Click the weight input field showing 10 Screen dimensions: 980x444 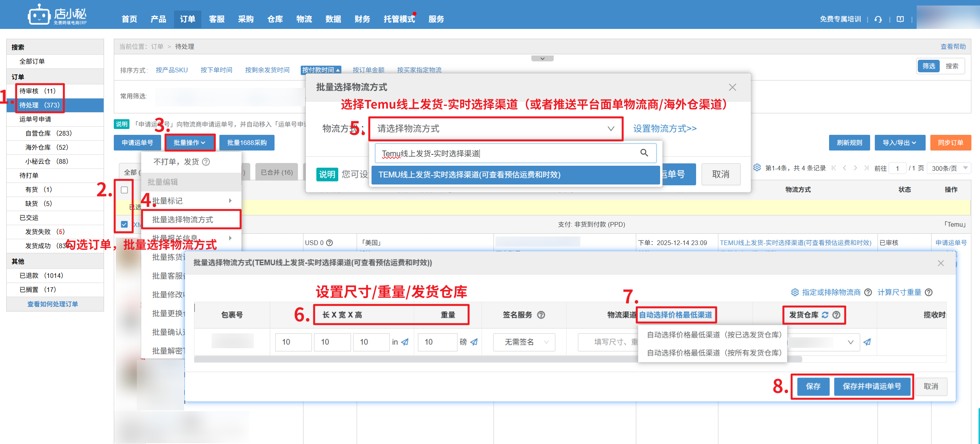pos(437,342)
